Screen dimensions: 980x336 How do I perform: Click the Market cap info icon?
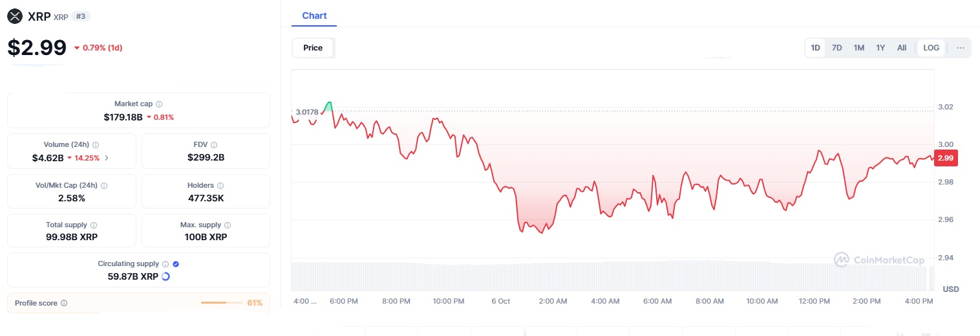pyautogui.click(x=159, y=104)
